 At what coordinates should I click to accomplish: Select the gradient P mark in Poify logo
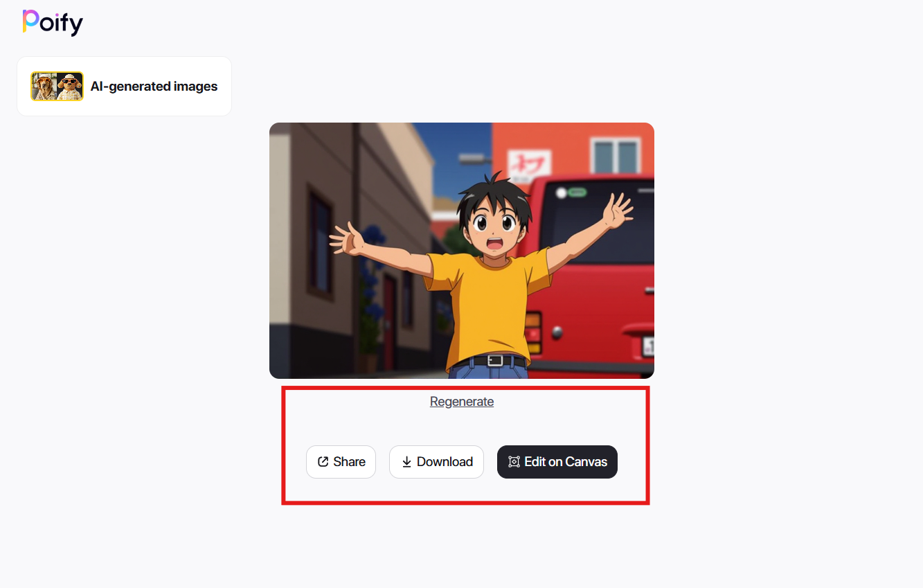pos(30,22)
